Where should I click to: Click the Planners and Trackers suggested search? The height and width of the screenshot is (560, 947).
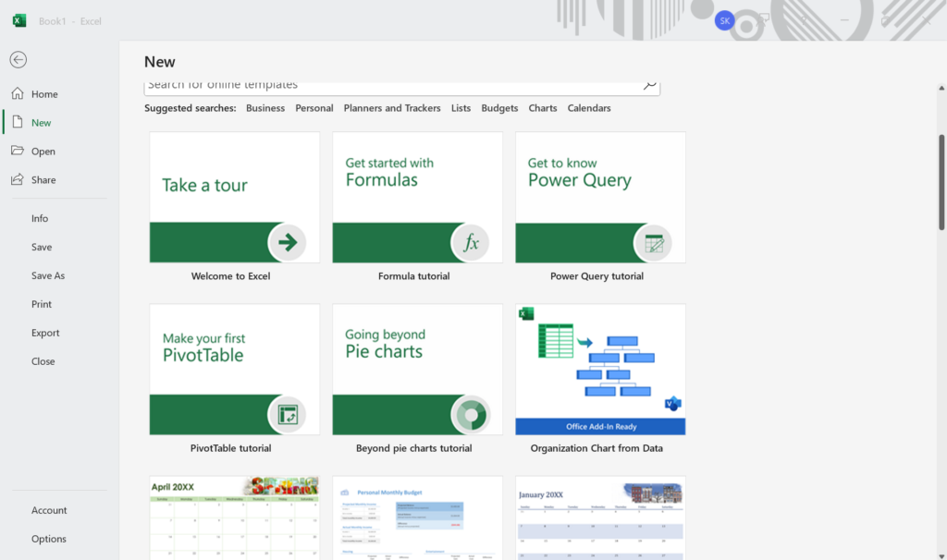click(x=392, y=107)
